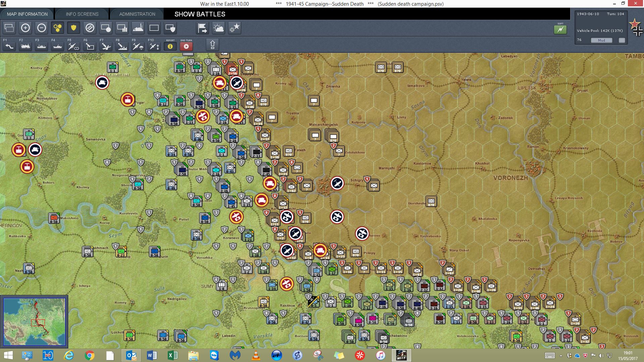This screenshot has height=362, width=644.
Task: Click the German cross side emblem
Action: tap(638, 31)
